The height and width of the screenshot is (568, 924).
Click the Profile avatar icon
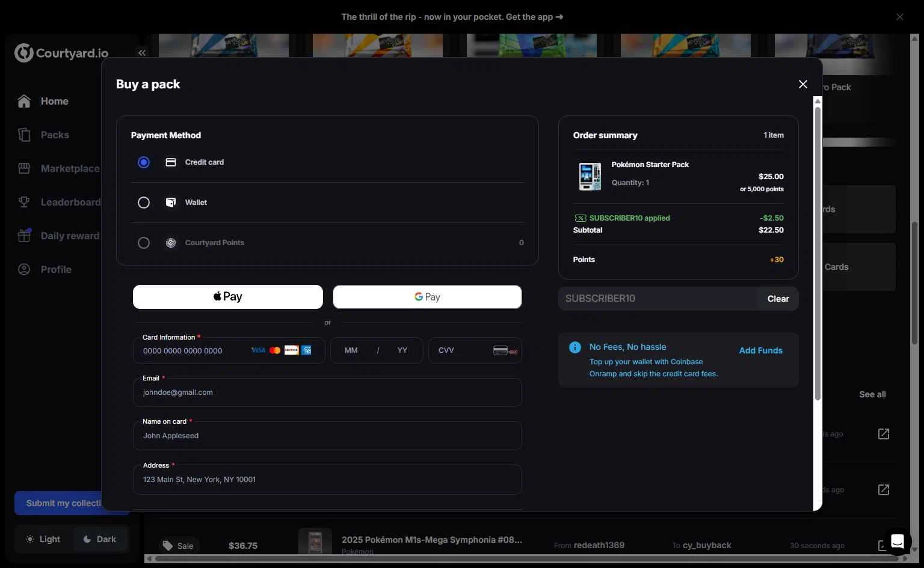tap(24, 269)
